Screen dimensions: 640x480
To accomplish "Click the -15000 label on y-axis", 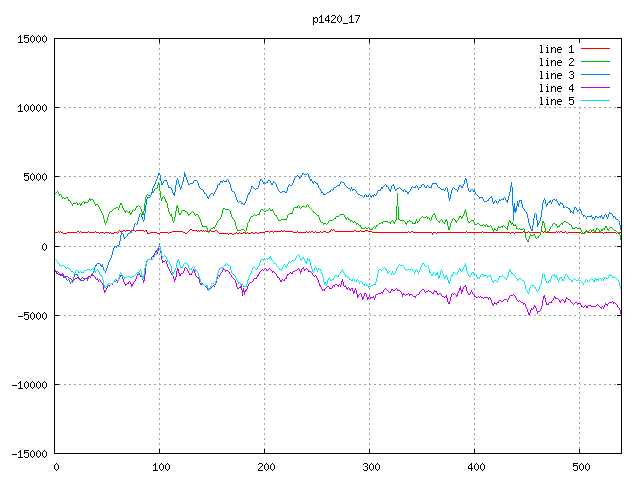I will pyautogui.click(x=28, y=453).
